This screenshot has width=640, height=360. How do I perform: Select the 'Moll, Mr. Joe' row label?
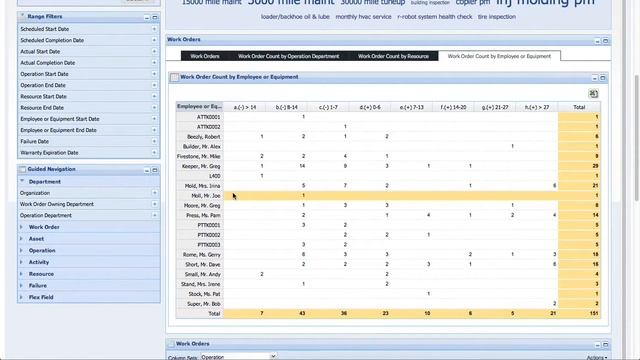pyautogui.click(x=206, y=196)
